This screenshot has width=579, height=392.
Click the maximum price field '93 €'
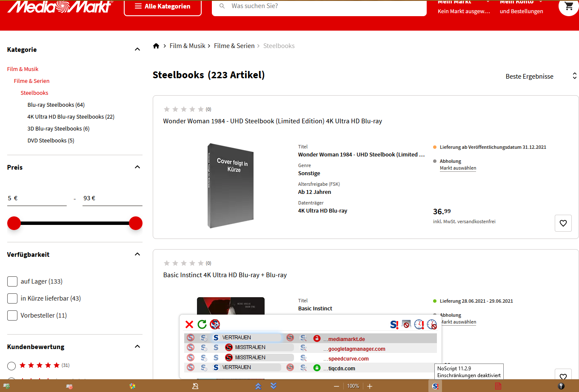coord(113,198)
